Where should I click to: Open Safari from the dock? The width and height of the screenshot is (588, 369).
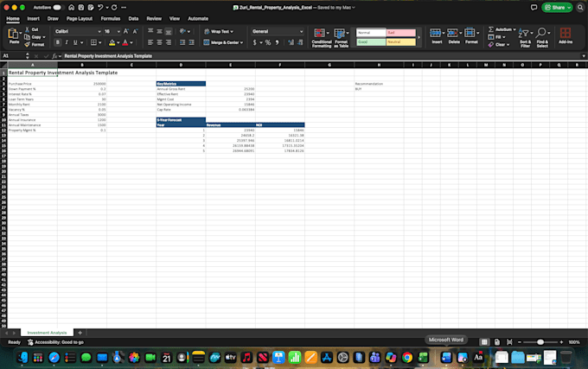pyautogui.click(x=54, y=358)
